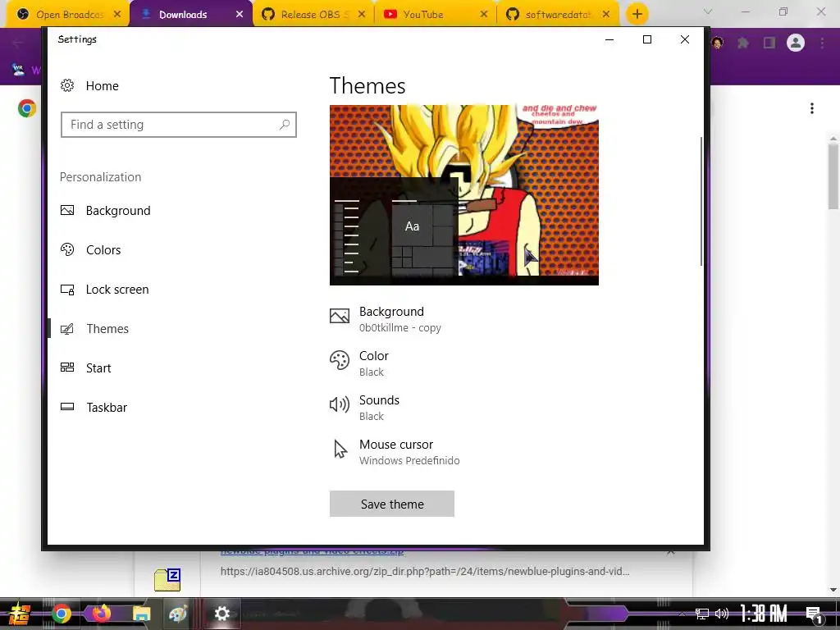The height and width of the screenshot is (630, 840).
Task: Select Themes in the sidebar
Action: pos(95,328)
